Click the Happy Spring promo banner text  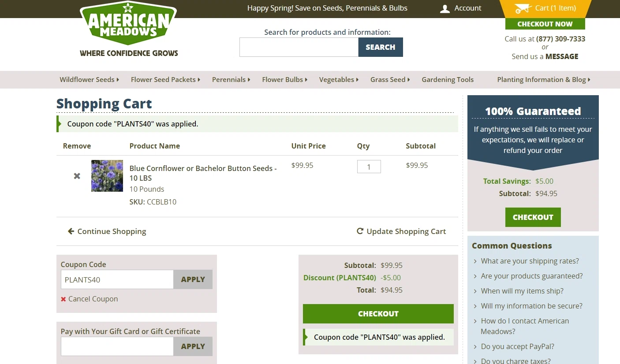coord(327,8)
